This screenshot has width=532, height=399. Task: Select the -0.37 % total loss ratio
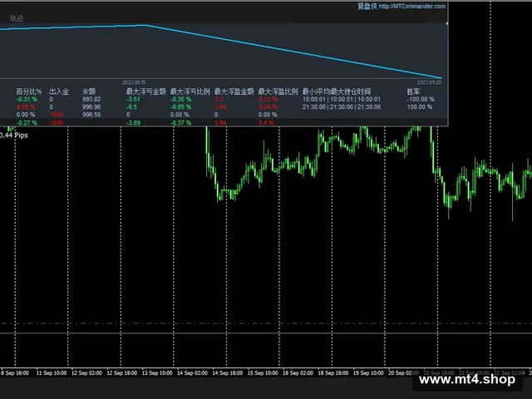tap(180, 122)
